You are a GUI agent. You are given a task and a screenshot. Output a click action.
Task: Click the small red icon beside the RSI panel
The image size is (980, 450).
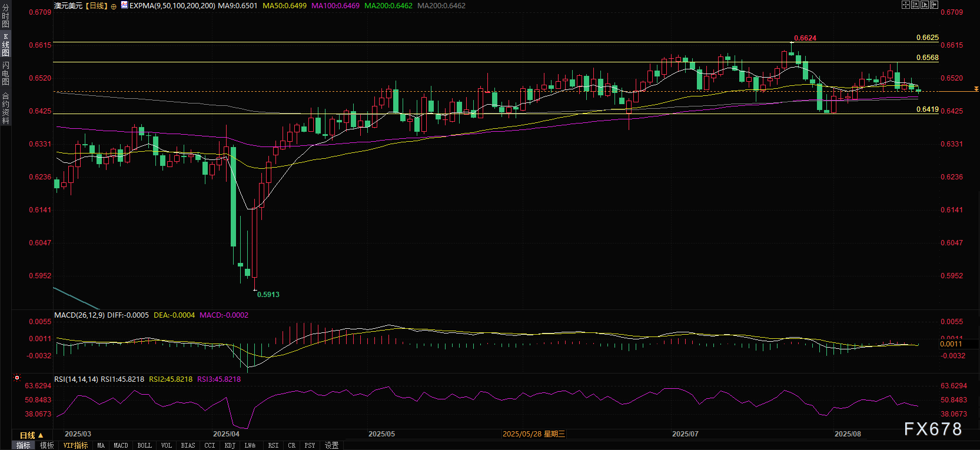point(17,378)
